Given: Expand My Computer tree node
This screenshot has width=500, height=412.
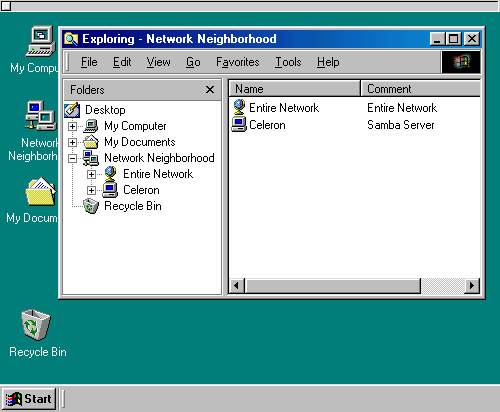Looking at the screenshot, I should pyautogui.click(x=72, y=126).
